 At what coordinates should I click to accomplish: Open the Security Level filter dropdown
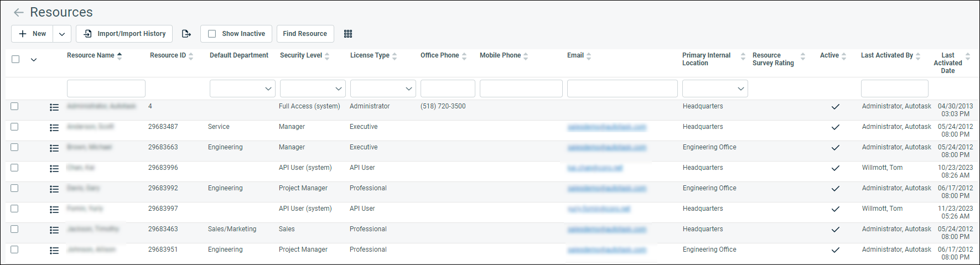pos(313,89)
